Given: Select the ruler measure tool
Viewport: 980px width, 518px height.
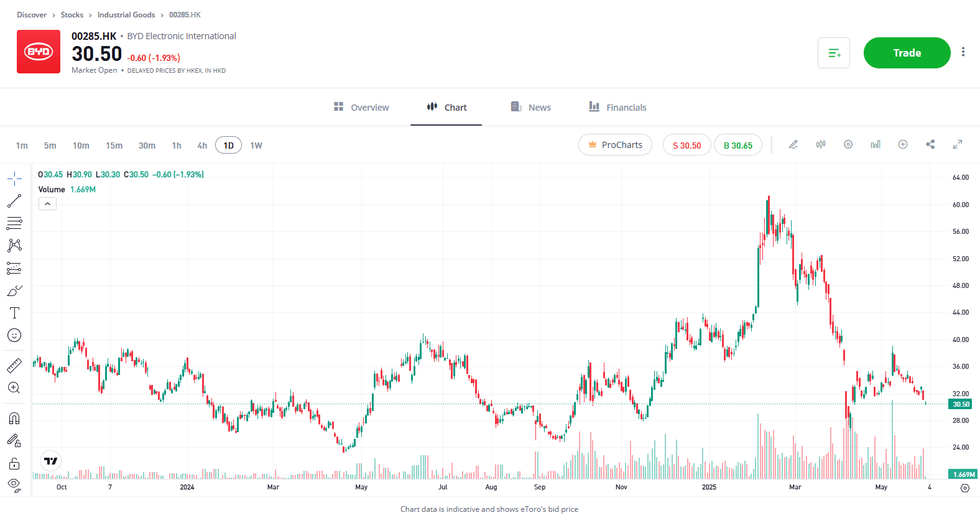Looking at the screenshot, I should pyautogui.click(x=14, y=366).
